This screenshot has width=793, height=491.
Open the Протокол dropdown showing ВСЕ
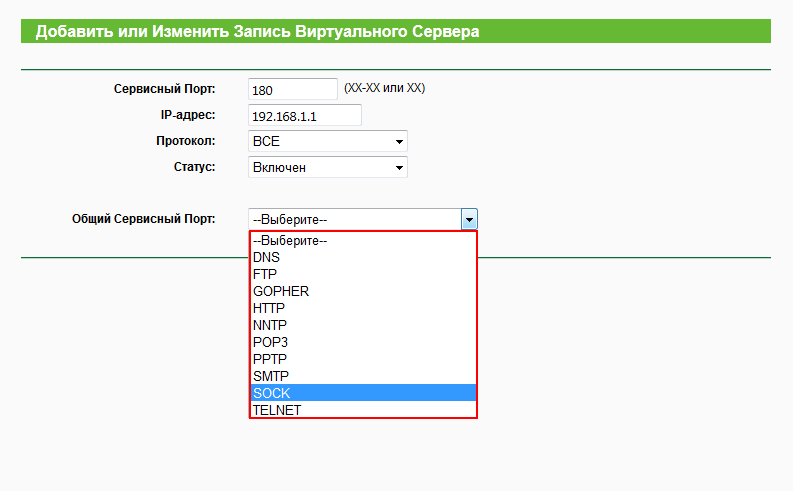coord(328,141)
